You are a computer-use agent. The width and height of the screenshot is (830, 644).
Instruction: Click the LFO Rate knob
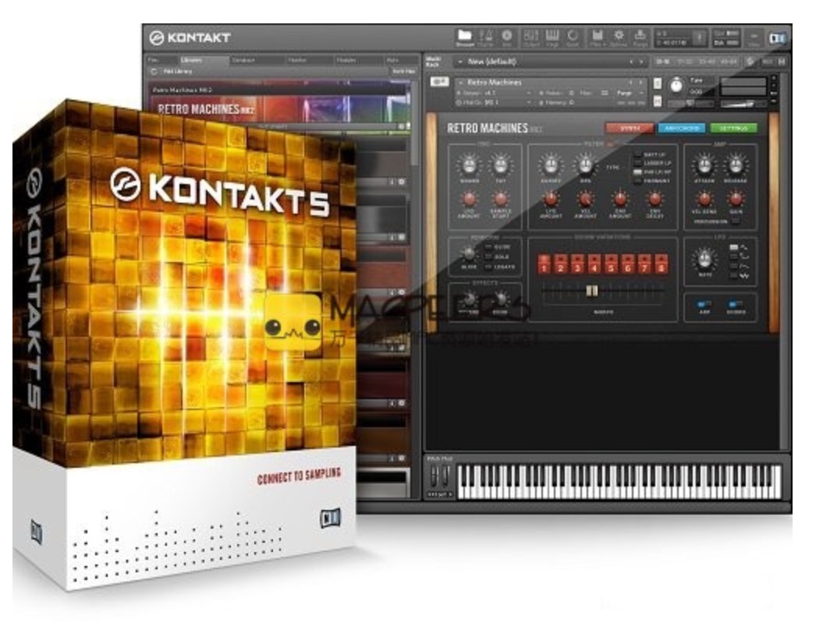point(704,260)
